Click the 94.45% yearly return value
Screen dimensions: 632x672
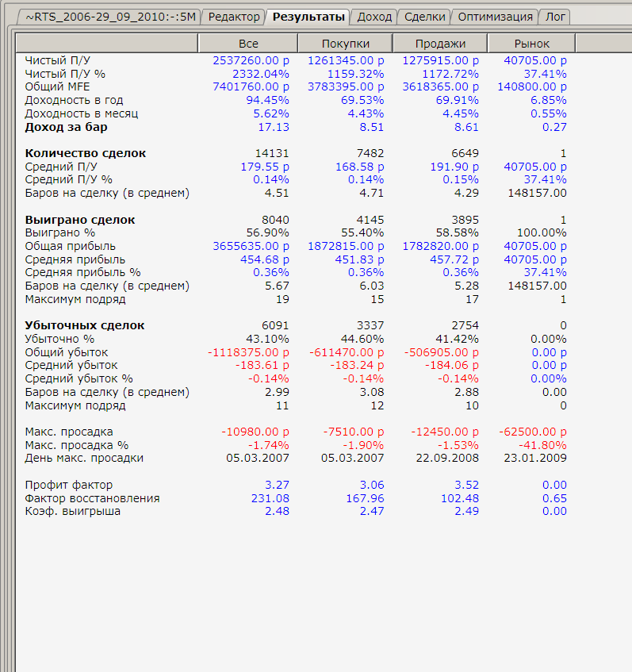coord(268,100)
